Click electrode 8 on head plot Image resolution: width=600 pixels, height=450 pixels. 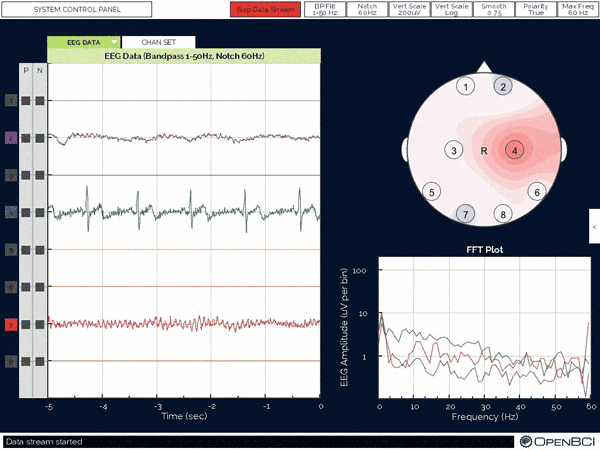point(503,214)
